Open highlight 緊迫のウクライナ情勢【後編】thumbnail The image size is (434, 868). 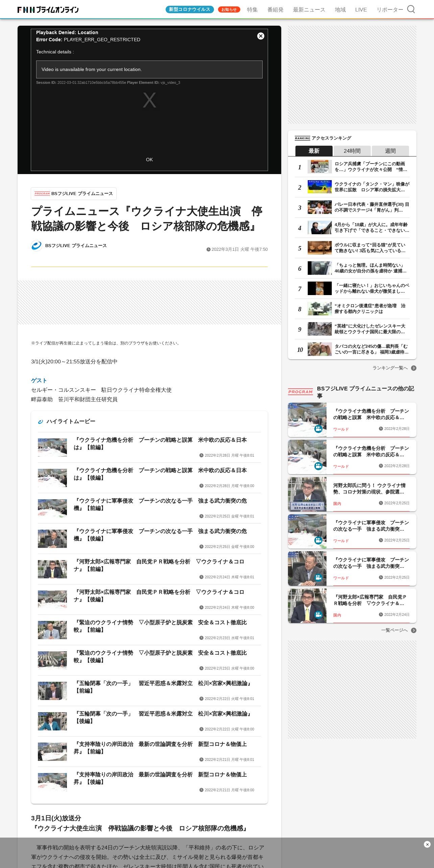click(52, 660)
